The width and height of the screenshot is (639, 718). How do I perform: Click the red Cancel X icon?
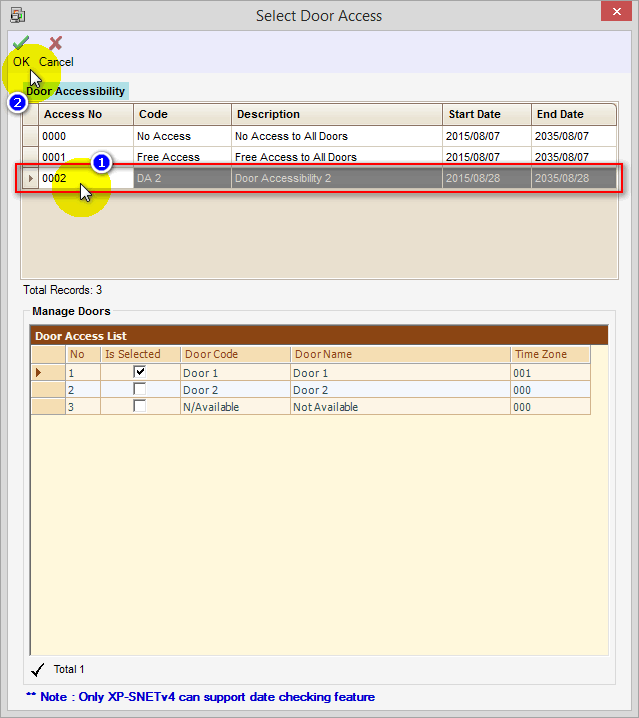(55, 43)
